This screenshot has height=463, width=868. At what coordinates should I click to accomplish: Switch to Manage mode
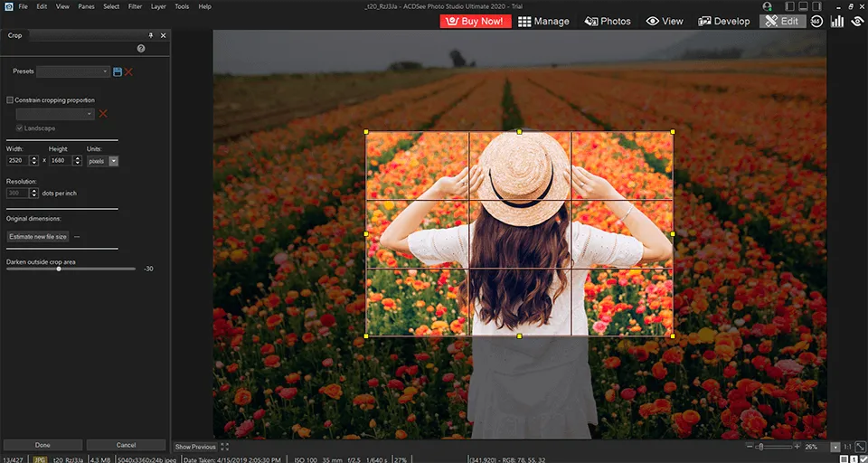(543, 21)
